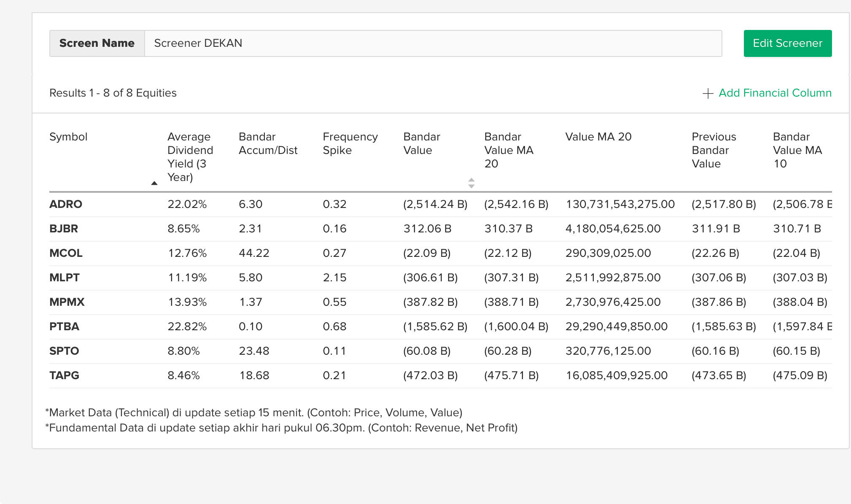This screenshot has width=851, height=504.
Task: Open the MPMX stock symbol
Action: 67,302
